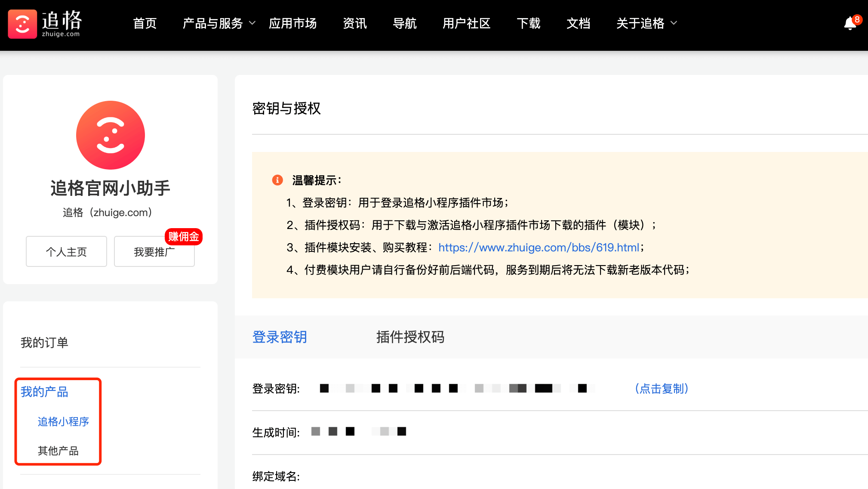Screen dimensions: 868x489
Task: Click the 登录密钥: field label
Action: click(276, 389)
